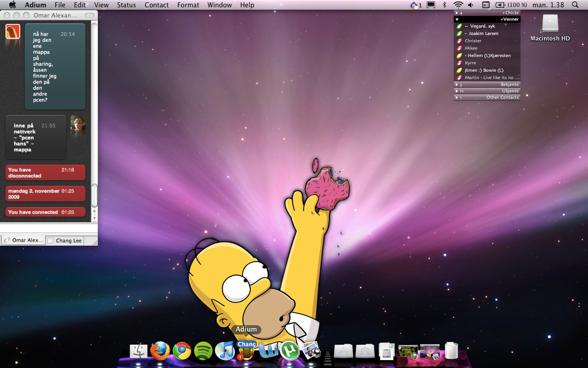Expand the Ukjente contact group
588x368 pixels.
[487, 91]
